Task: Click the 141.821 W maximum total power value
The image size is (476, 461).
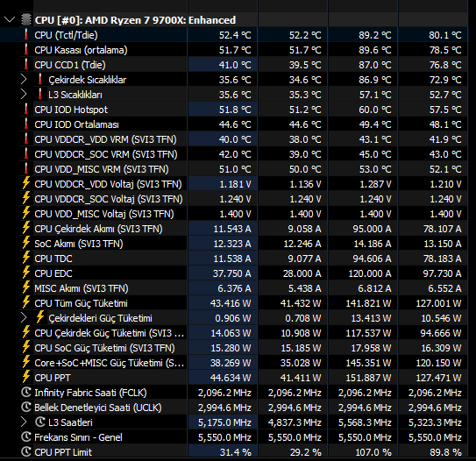Action: click(368, 303)
